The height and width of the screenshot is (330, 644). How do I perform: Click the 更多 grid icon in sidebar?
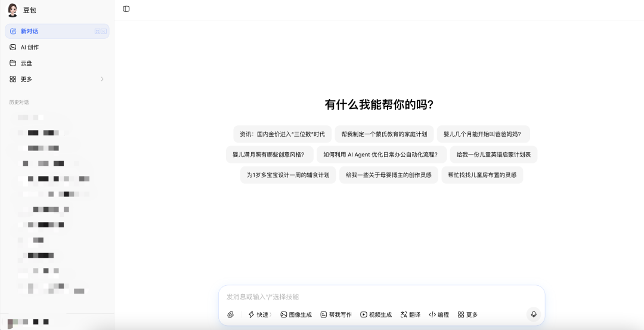(13, 79)
